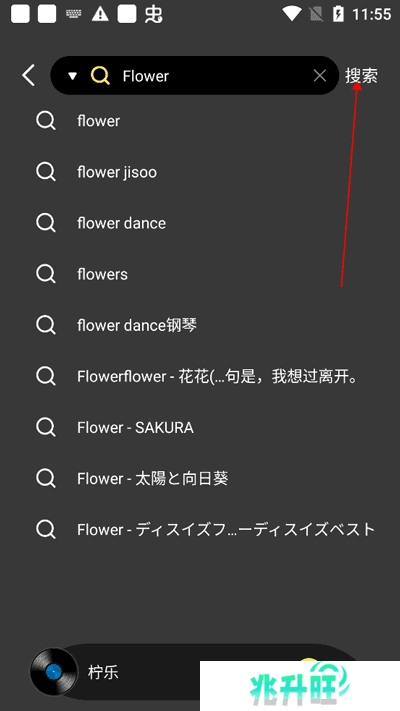
Task: Tap the warning triangle status bar icon
Action: (x=100, y=15)
